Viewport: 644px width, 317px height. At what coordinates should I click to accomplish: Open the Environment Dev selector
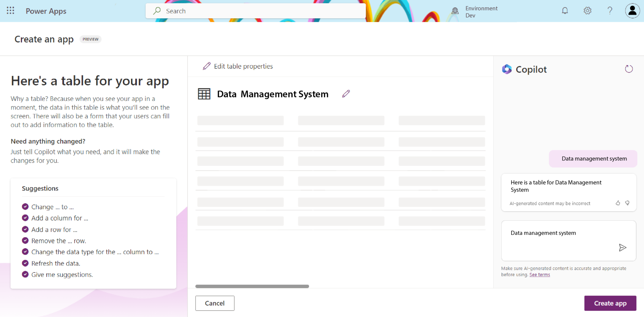click(x=476, y=11)
